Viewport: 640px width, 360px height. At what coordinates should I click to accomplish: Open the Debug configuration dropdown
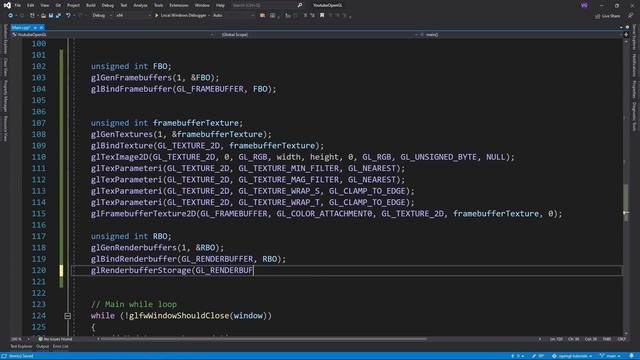pos(102,16)
